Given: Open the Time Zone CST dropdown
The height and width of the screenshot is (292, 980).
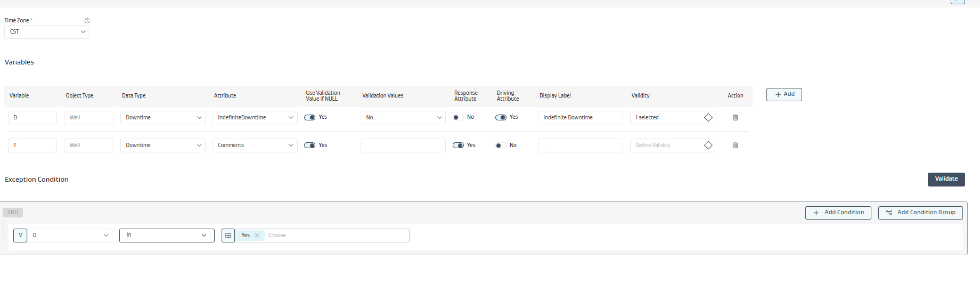Looking at the screenshot, I should tap(47, 32).
